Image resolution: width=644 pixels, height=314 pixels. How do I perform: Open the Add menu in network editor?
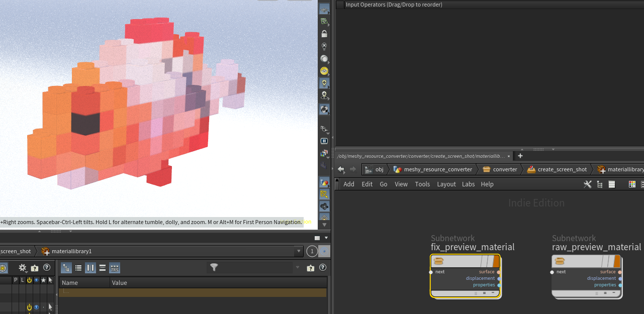coord(349,184)
